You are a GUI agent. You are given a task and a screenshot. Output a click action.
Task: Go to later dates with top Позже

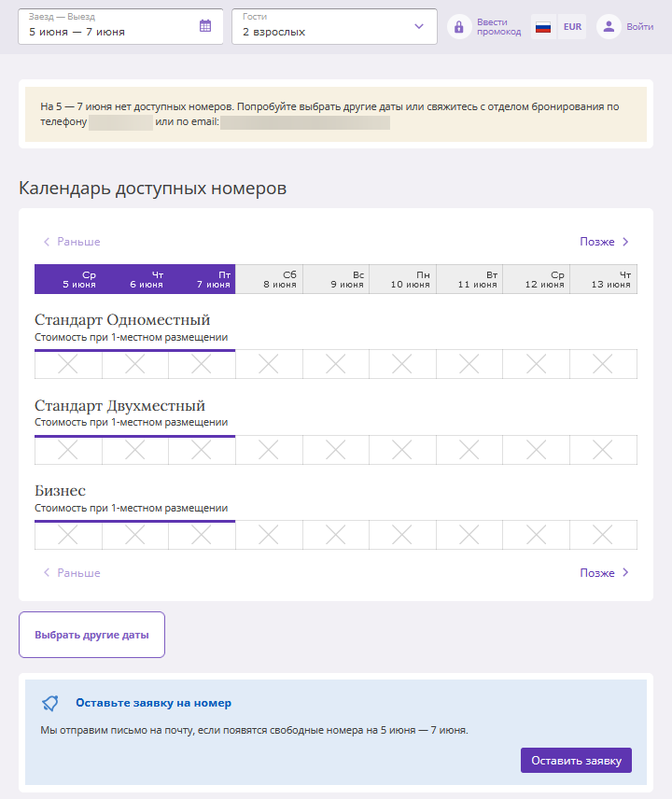(597, 242)
